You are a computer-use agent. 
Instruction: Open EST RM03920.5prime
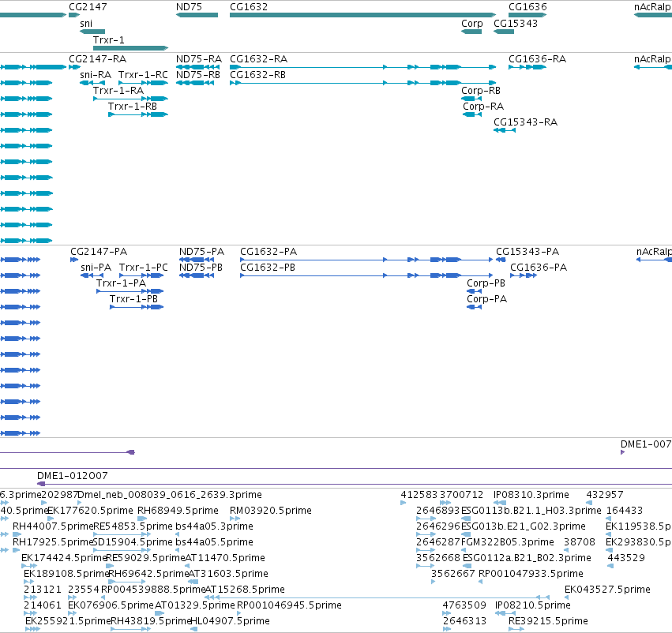tap(271, 511)
